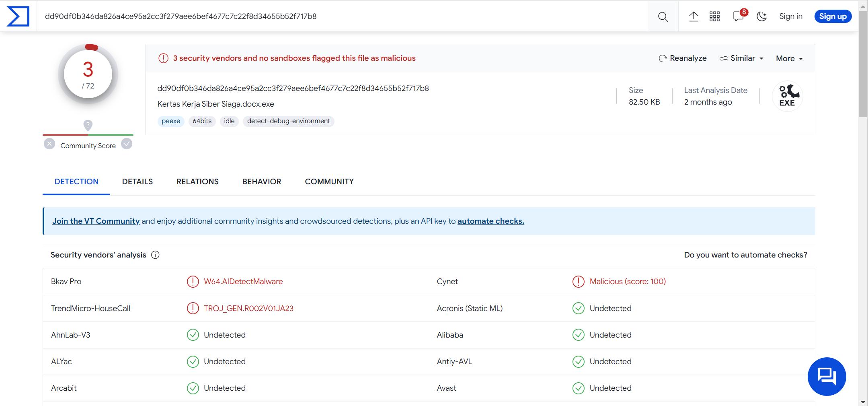
Task: Click the 64bits tag
Action: click(x=202, y=121)
